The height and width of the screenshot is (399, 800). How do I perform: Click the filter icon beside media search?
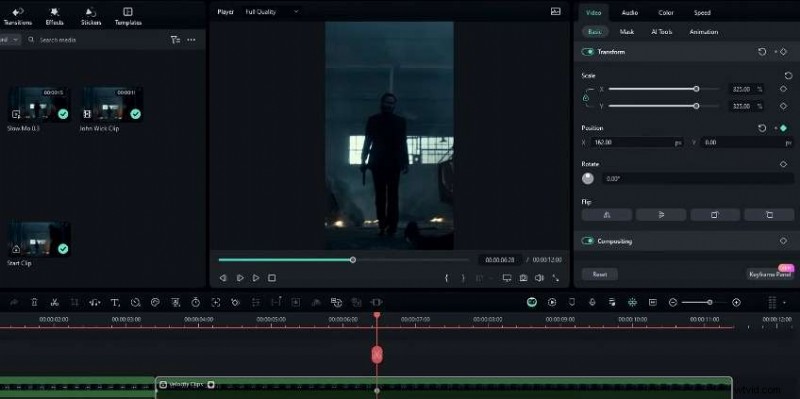coord(176,40)
